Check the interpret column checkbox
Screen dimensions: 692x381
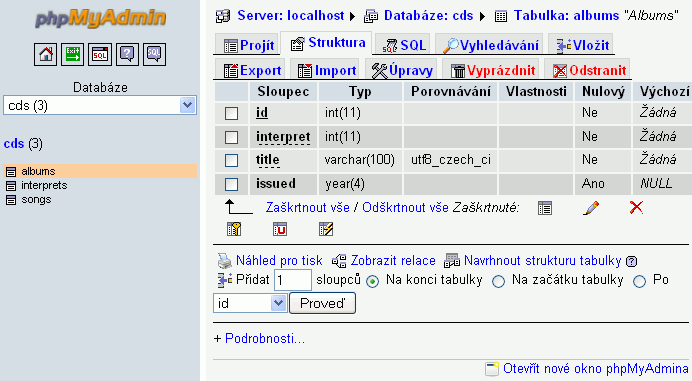231,137
